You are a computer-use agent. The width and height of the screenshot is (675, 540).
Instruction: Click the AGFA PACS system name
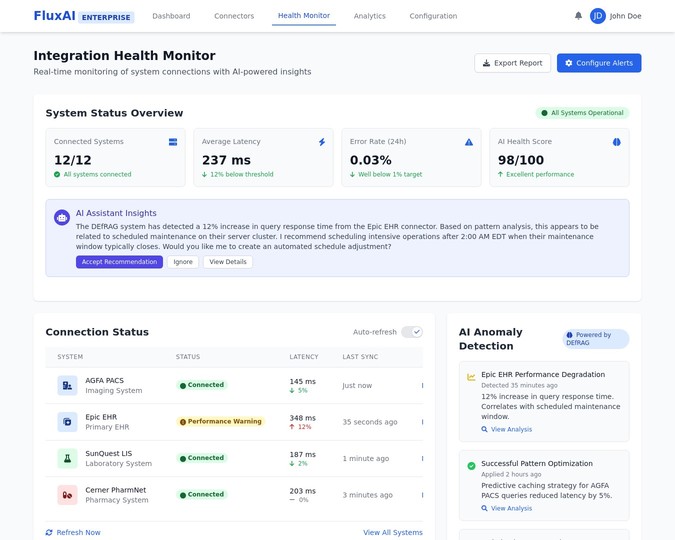[105, 381]
